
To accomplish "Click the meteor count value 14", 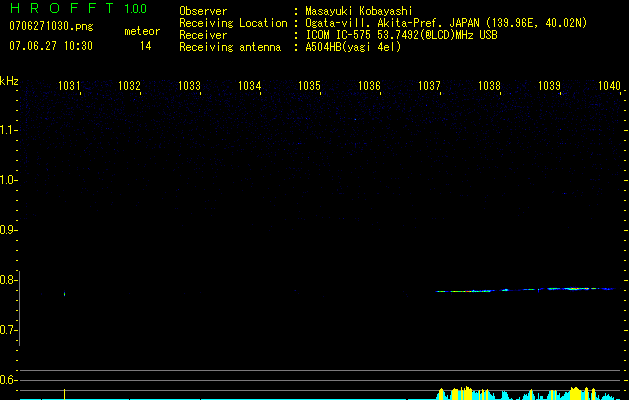I will click(x=146, y=46).
